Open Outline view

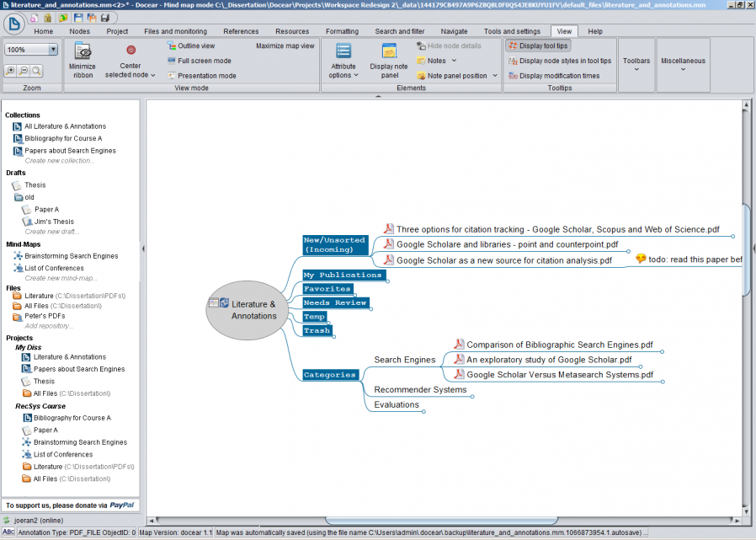190,45
